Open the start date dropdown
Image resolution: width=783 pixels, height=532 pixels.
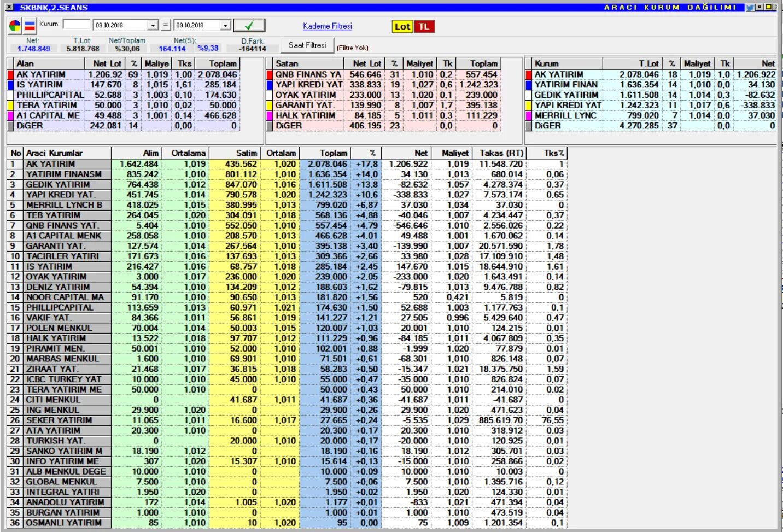(x=153, y=26)
